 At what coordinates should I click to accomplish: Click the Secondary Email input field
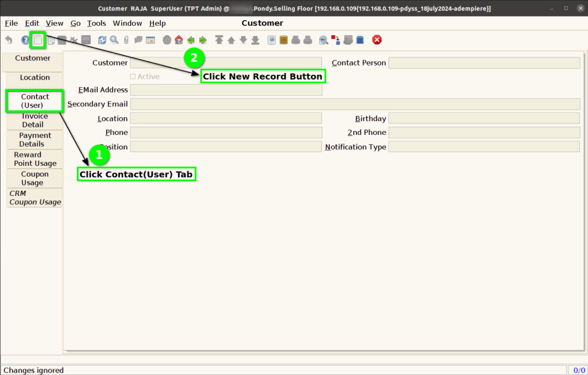pyautogui.click(x=355, y=105)
